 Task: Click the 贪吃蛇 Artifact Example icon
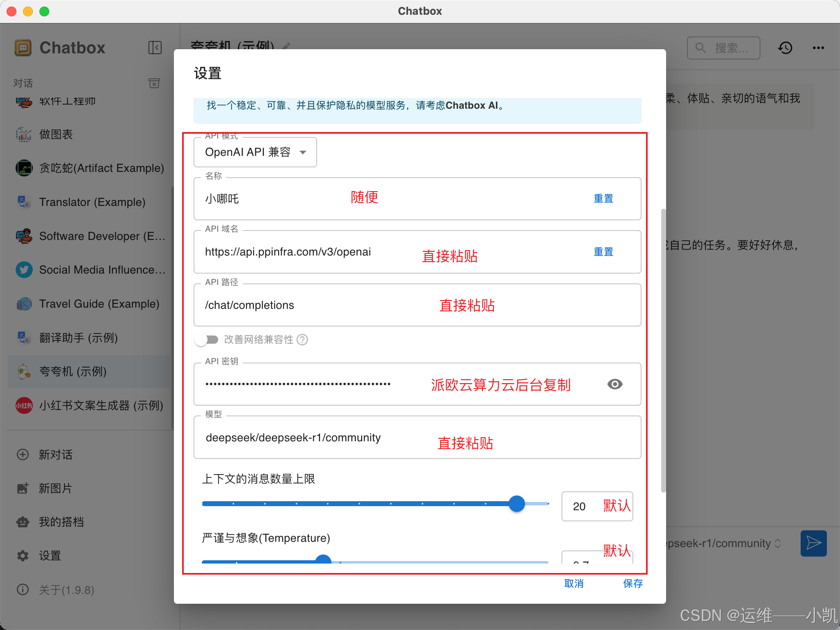(x=24, y=168)
